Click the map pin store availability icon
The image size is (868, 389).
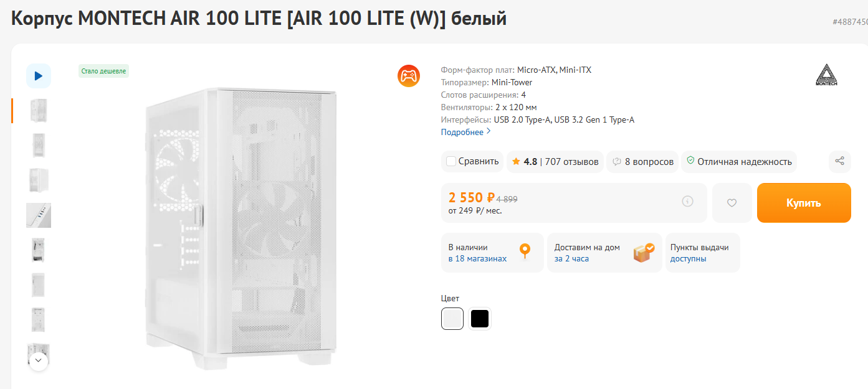coord(525,251)
